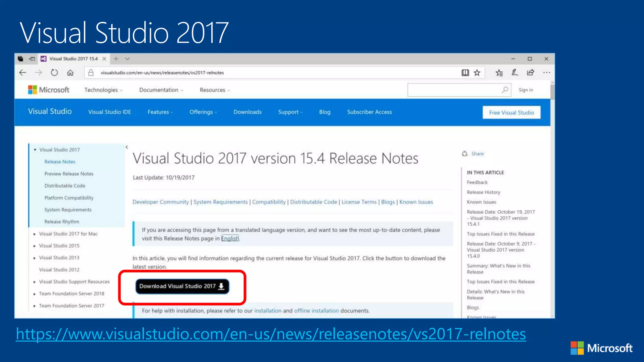Open a new tab with plus icon

click(x=116, y=59)
